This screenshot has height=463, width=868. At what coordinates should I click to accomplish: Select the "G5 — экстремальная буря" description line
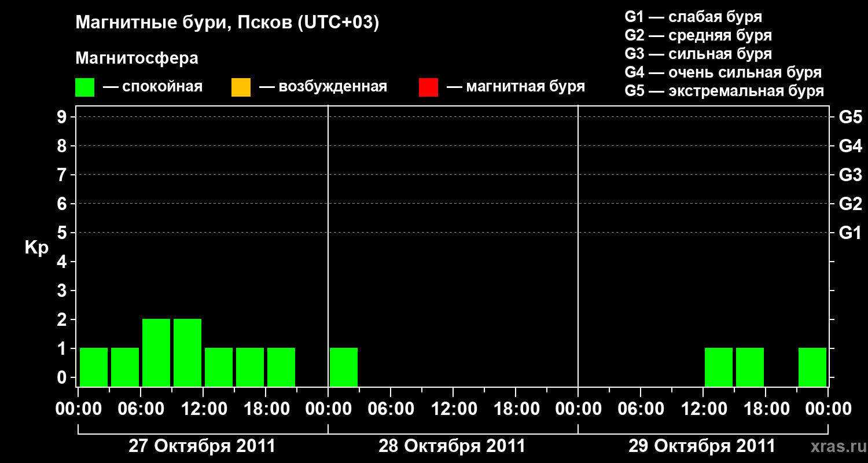click(724, 91)
